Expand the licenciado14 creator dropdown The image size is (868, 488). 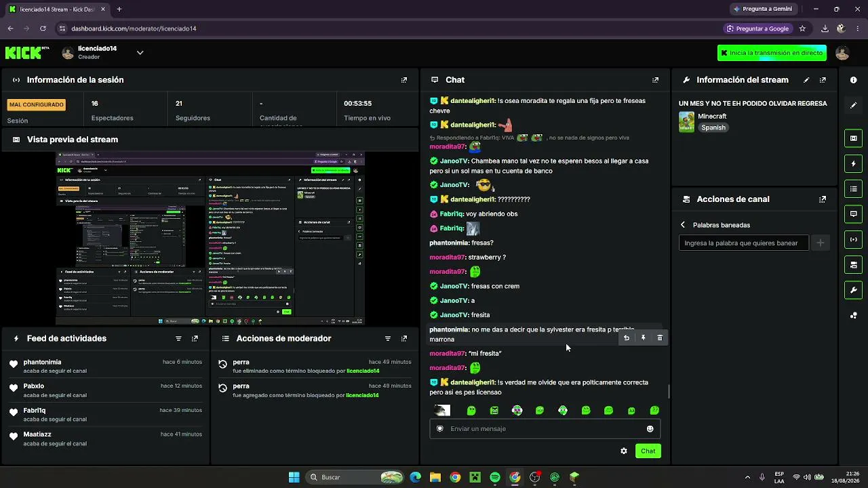tap(140, 53)
